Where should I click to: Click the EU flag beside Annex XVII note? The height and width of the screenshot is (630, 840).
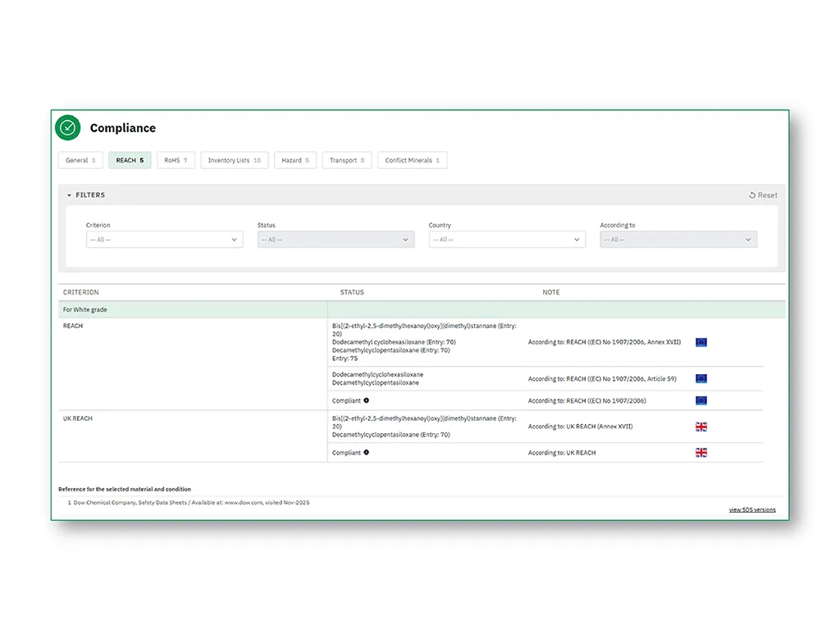pos(701,342)
